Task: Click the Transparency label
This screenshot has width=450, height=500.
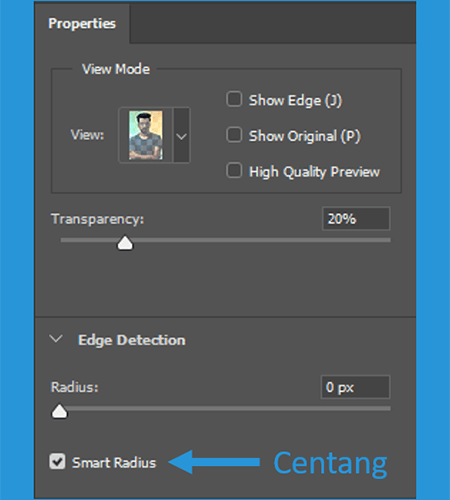Action: (x=97, y=219)
